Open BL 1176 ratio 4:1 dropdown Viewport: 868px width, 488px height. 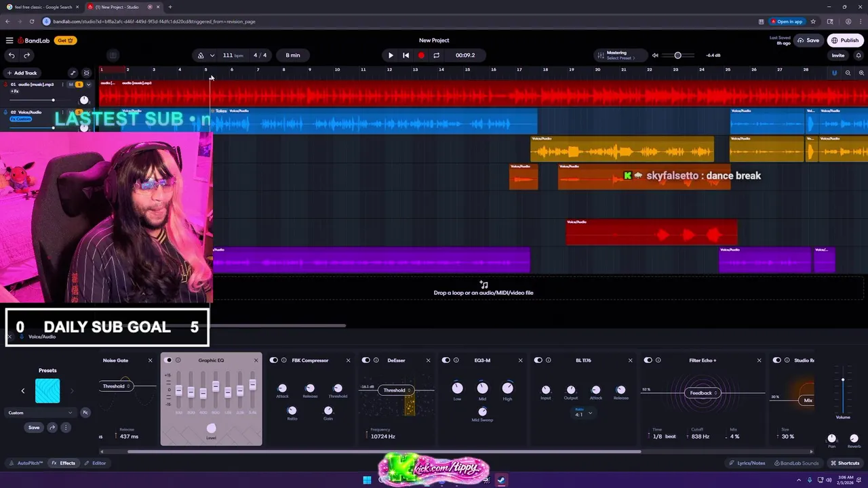pyautogui.click(x=583, y=413)
